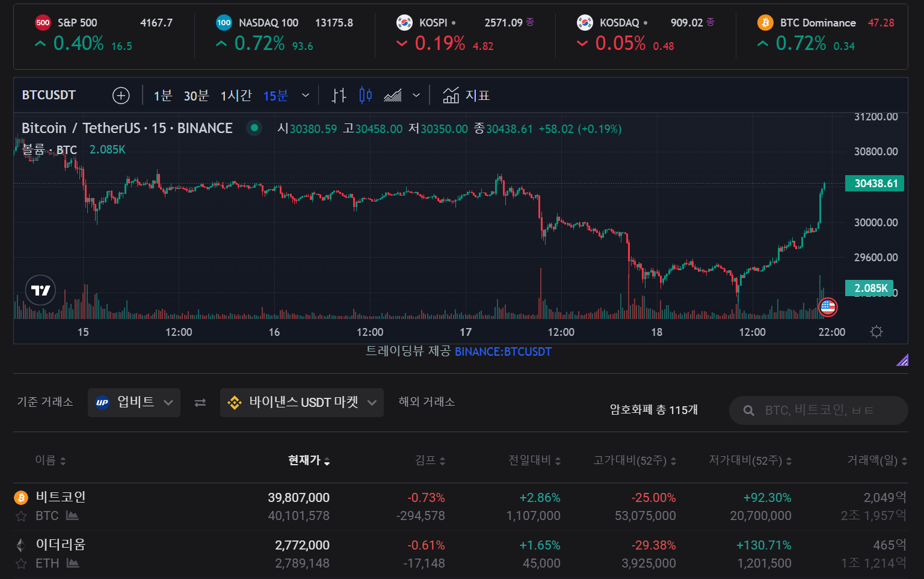Click in the cryptocurrency search field

[819, 410]
